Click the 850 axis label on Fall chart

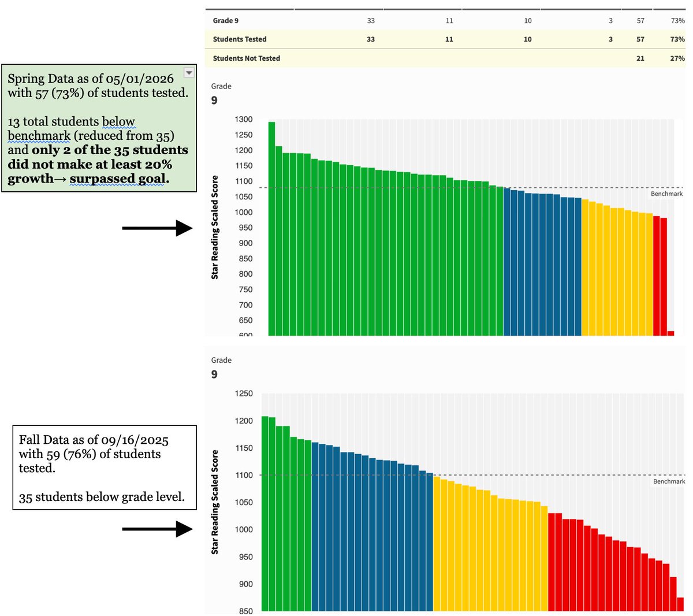point(245,611)
